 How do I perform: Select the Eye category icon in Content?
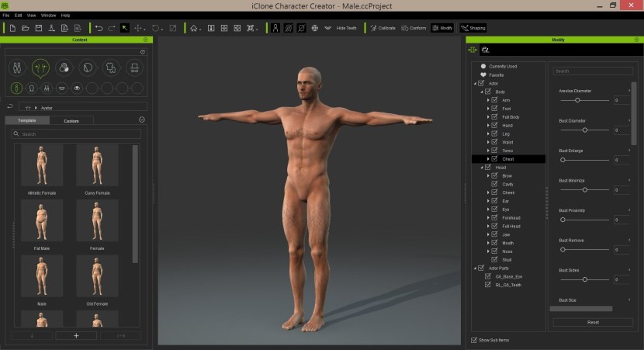click(77, 88)
